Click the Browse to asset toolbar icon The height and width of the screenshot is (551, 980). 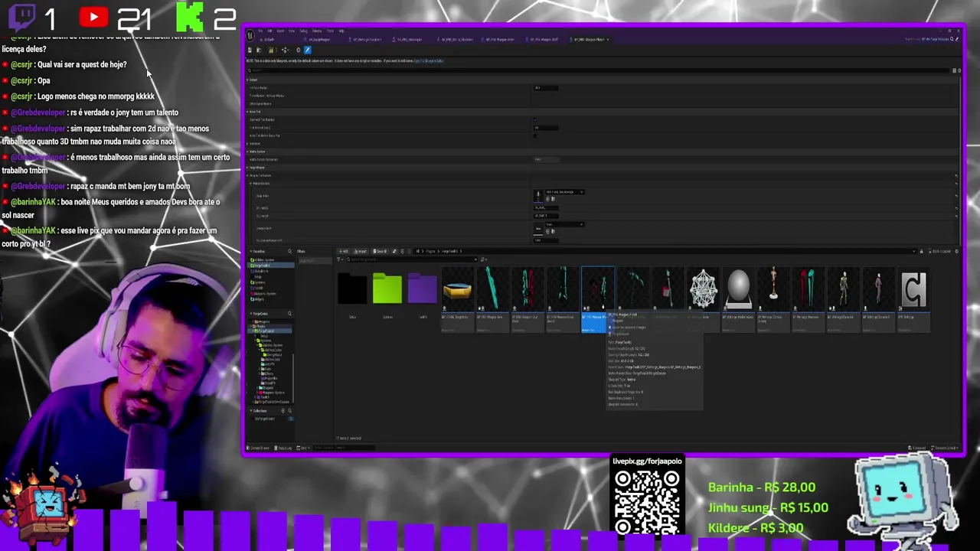tap(259, 50)
